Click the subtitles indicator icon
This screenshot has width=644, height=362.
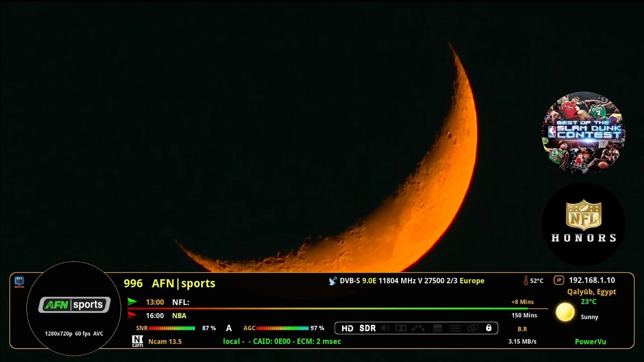tap(438, 328)
